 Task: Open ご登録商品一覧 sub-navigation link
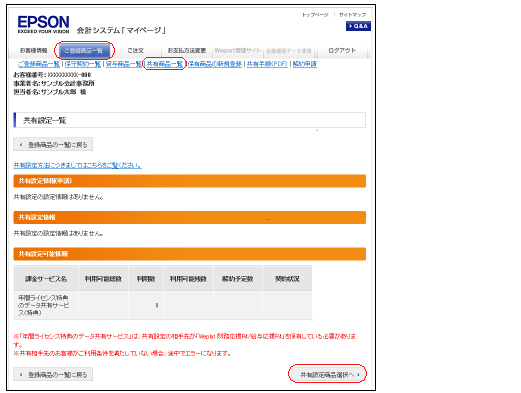39,64
